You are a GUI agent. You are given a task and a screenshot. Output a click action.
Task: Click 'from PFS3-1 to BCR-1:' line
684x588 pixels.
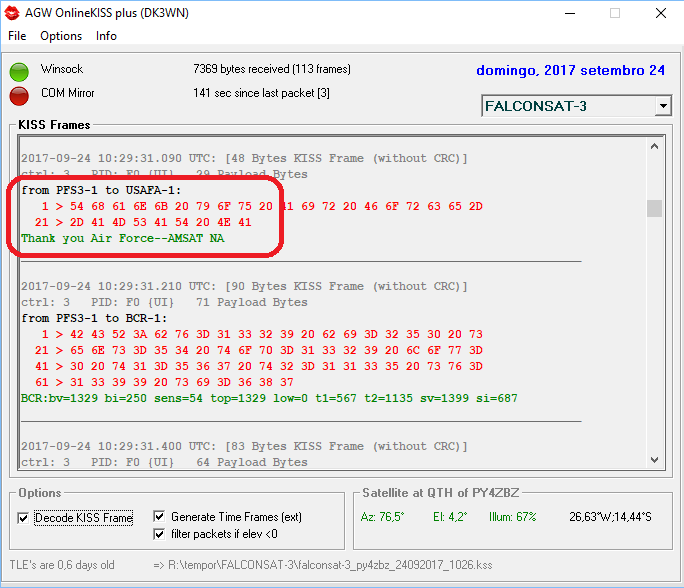click(94, 318)
